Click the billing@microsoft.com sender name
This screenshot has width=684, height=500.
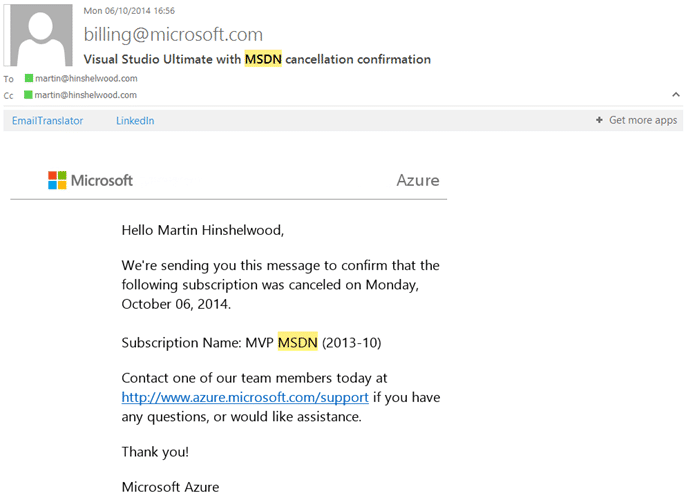click(x=173, y=34)
